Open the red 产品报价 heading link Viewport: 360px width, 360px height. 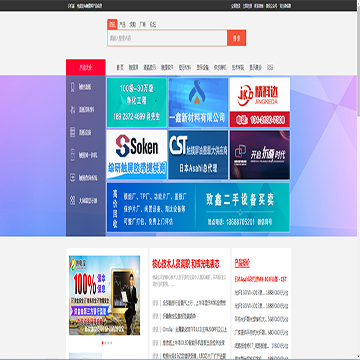click(x=242, y=263)
